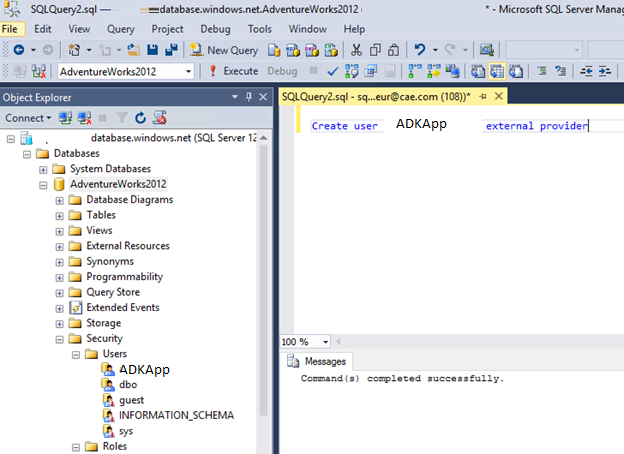624x454 pixels.
Task: Close the SQLQuery2.sql tab
Action: 499,96
